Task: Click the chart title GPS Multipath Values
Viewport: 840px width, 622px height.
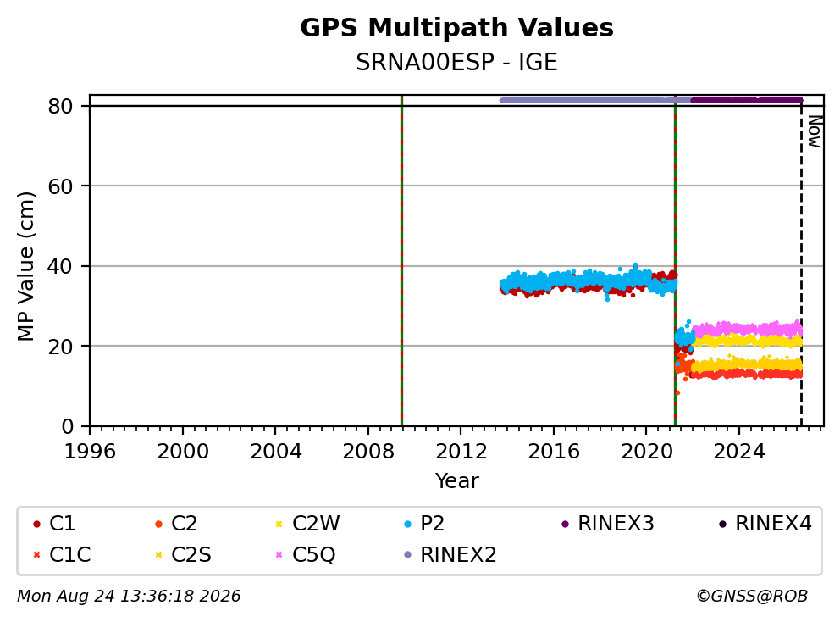Action: tap(456, 28)
